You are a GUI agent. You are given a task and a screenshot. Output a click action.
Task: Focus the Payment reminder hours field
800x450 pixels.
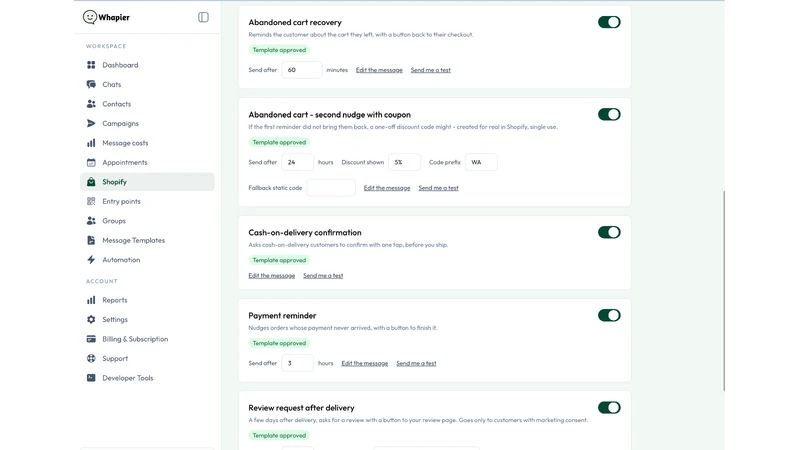[x=297, y=363]
